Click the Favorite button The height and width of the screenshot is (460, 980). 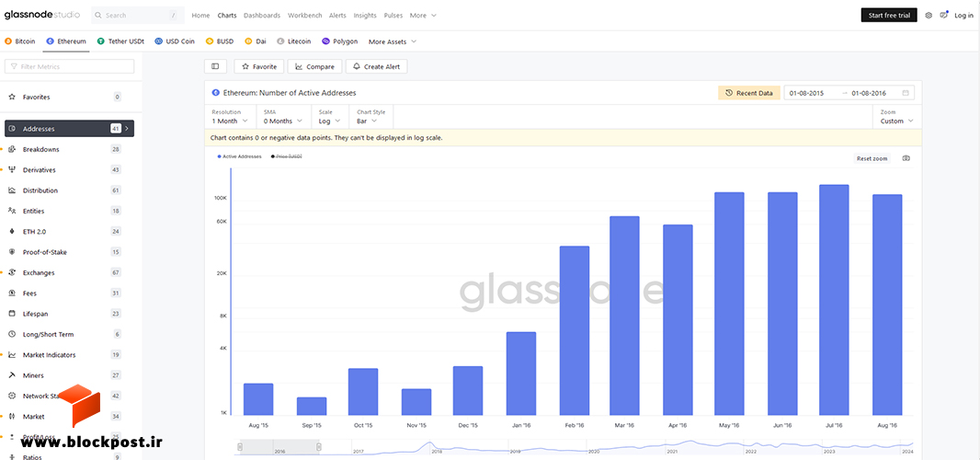tap(259, 66)
